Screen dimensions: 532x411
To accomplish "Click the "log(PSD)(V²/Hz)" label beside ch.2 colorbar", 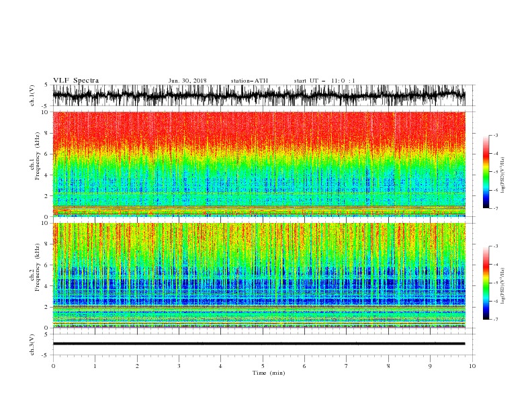I will tap(503, 285).
